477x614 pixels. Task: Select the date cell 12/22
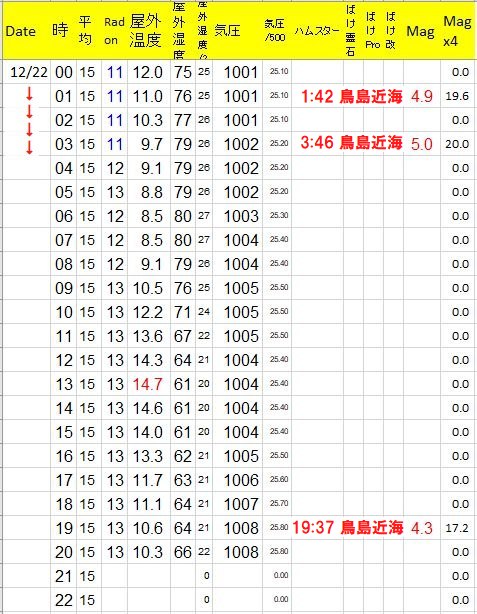pos(29,72)
